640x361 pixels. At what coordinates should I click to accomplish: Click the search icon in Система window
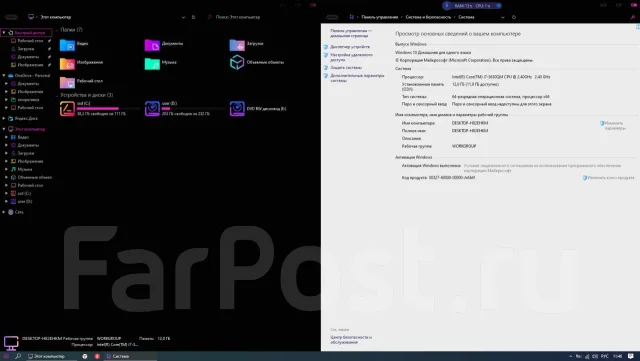point(633,17)
